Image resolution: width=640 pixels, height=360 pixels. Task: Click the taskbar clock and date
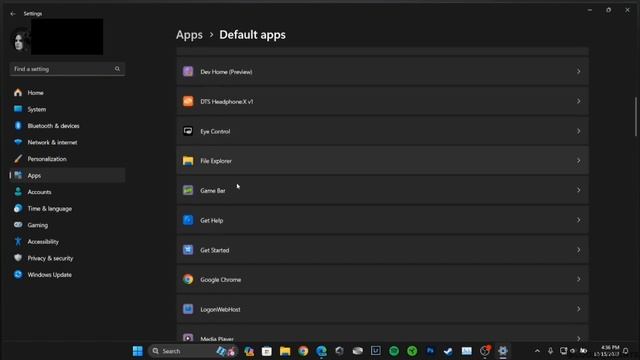(607, 351)
